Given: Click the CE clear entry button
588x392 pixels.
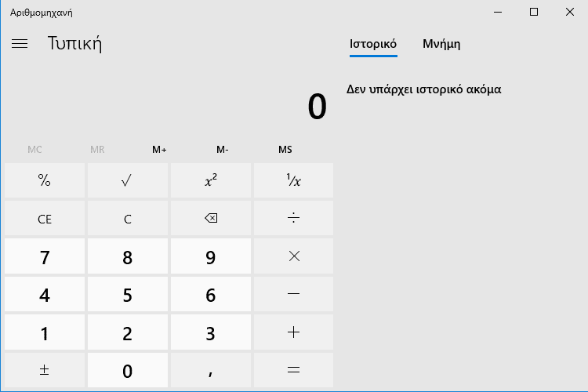Looking at the screenshot, I should click(45, 219).
